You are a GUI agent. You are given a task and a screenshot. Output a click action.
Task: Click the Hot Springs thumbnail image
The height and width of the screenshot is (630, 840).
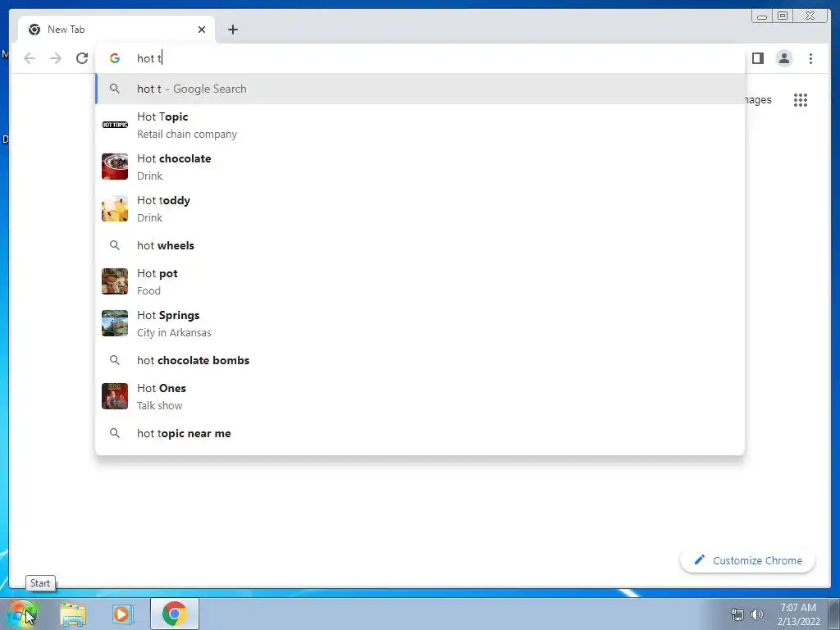tap(115, 323)
